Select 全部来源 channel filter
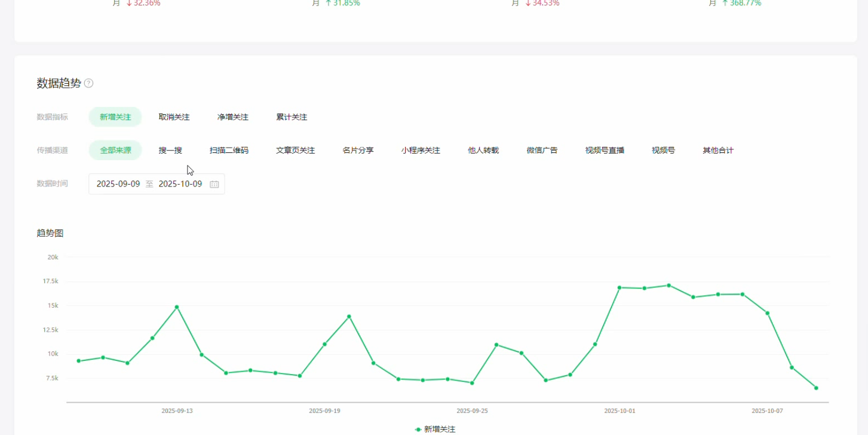 115,151
